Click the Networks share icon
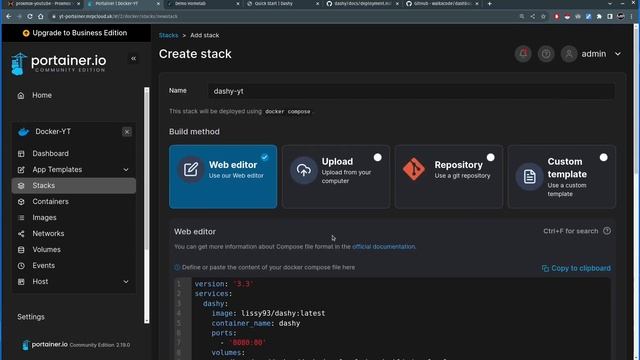Viewport: 640px width, 360px height. click(x=21, y=233)
